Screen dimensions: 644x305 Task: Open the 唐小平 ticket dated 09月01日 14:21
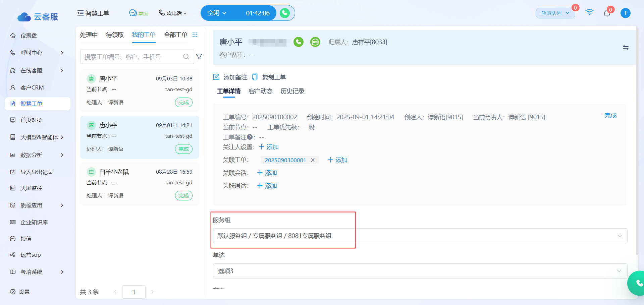pyautogui.click(x=140, y=137)
